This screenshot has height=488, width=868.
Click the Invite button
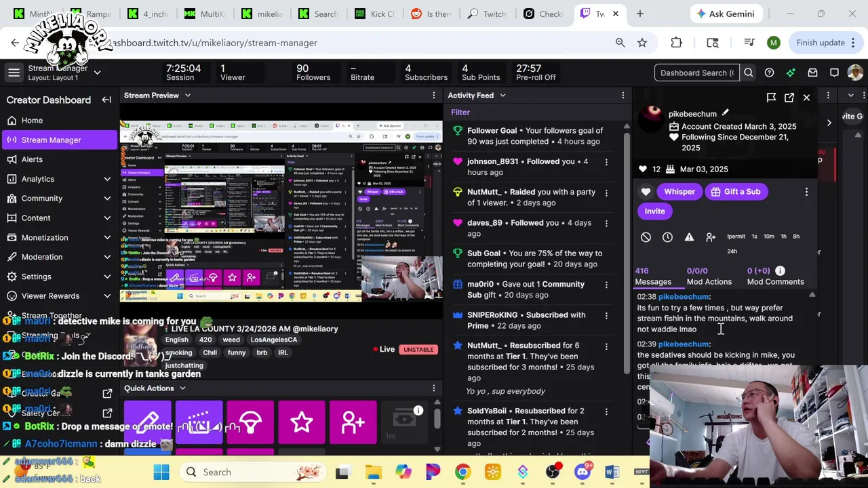click(x=654, y=211)
